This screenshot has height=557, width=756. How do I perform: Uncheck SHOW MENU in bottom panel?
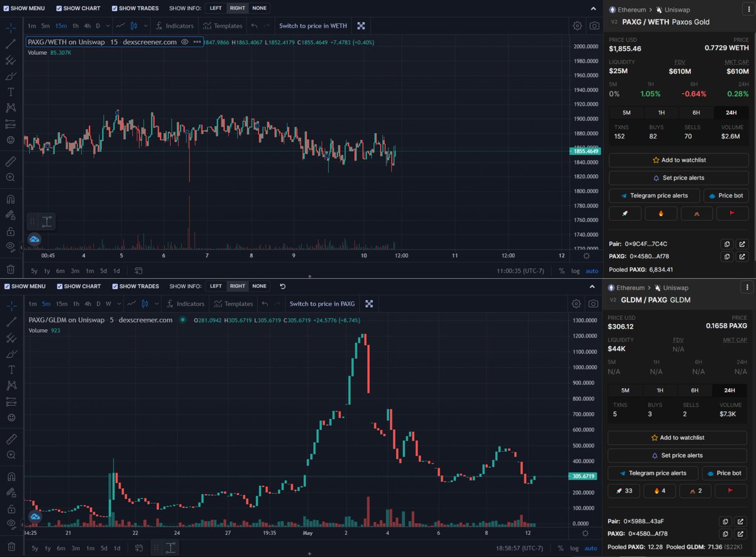point(6,286)
